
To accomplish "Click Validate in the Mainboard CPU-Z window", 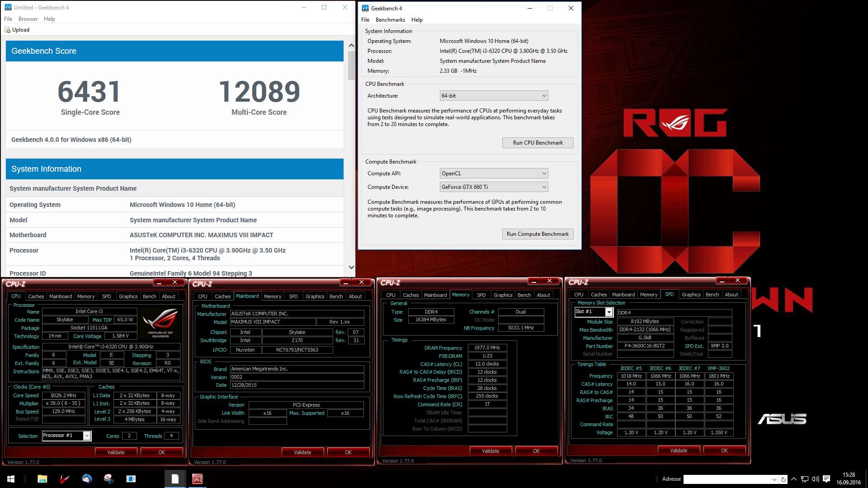I will (302, 452).
